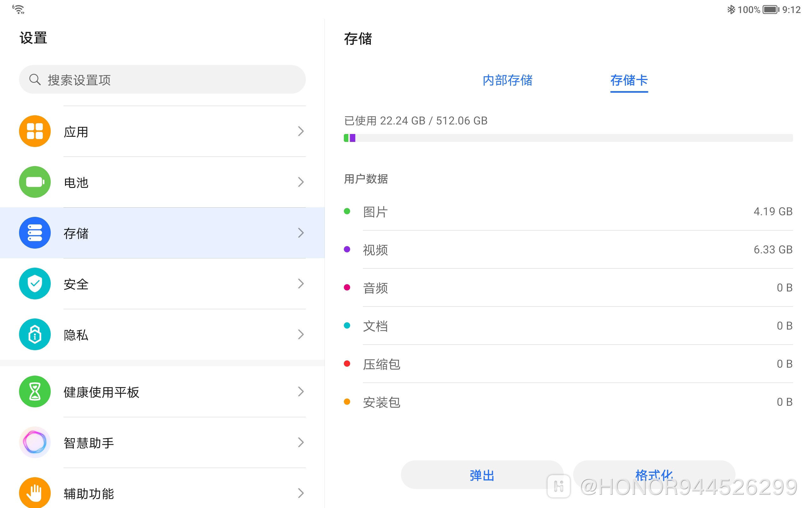
Task: Tap the green 电池 battery icon
Action: (35, 182)
